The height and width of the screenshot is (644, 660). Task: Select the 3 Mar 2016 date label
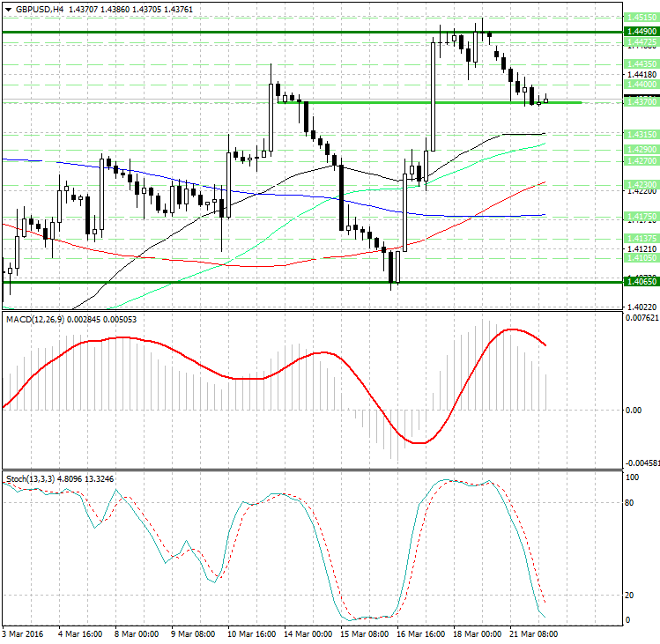(25, 633)
